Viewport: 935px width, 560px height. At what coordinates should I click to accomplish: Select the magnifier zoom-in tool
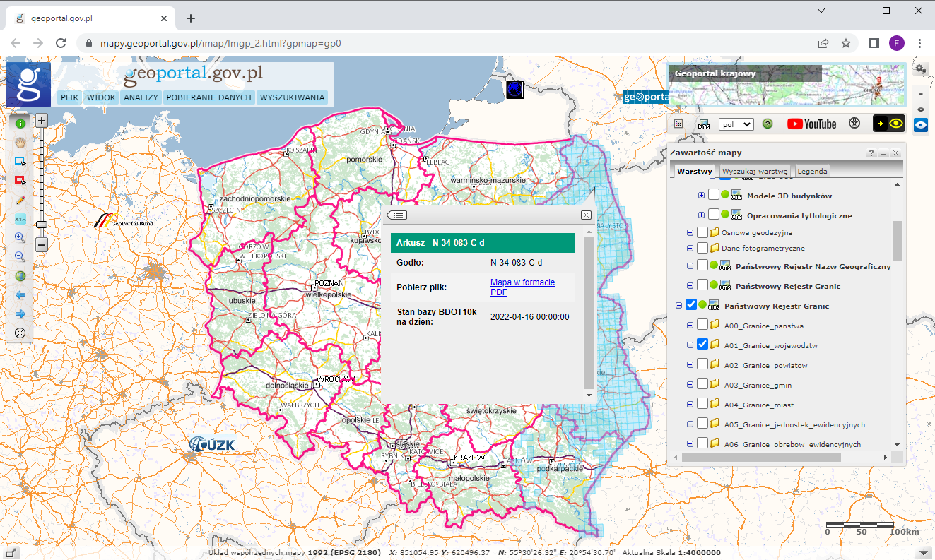(x=20, y=238)
